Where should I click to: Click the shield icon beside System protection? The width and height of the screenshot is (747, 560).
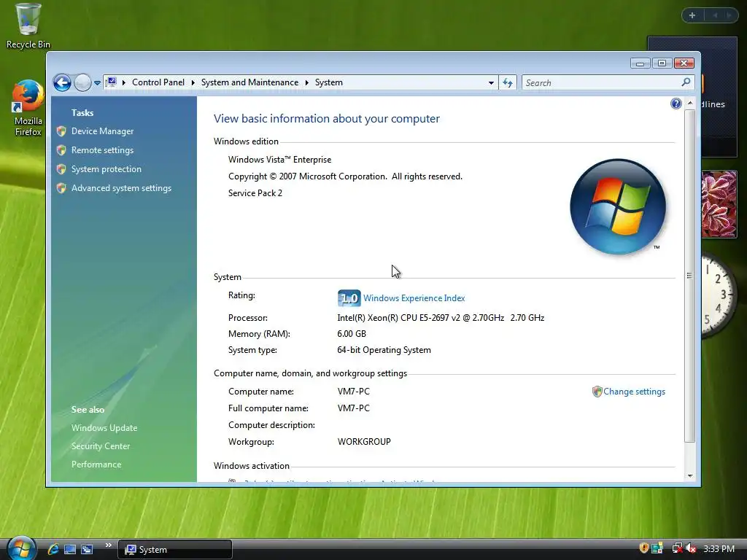61,169
